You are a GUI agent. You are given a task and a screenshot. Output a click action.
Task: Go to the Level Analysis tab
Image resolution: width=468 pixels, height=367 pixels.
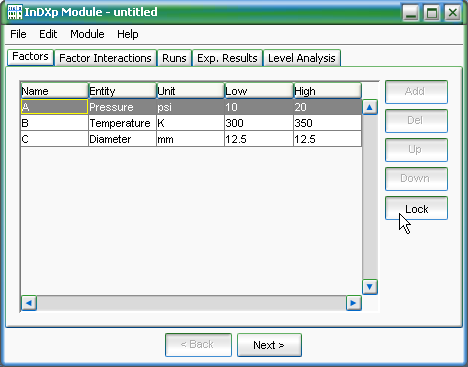(x=302, y=58)
